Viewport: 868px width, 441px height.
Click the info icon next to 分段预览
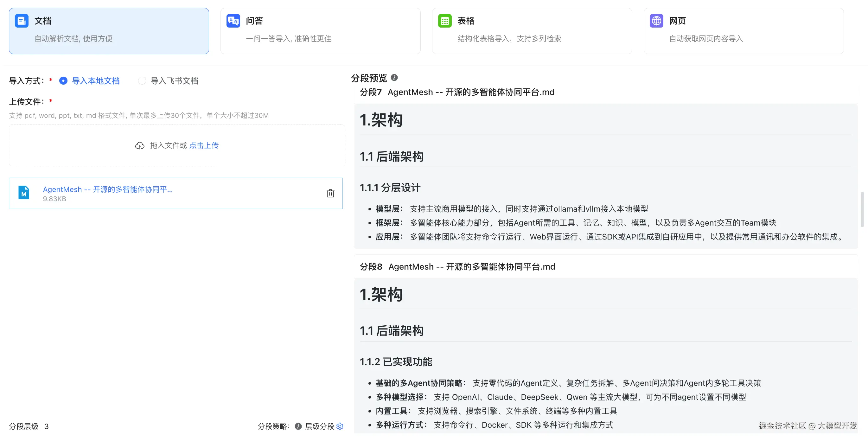point(394,78)
